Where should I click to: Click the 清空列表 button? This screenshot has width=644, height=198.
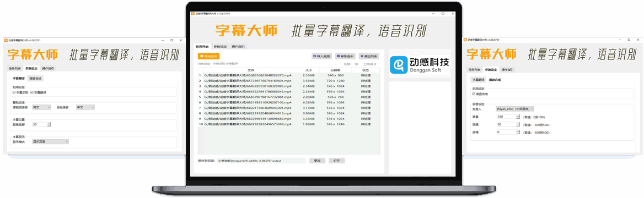point(369,56)
